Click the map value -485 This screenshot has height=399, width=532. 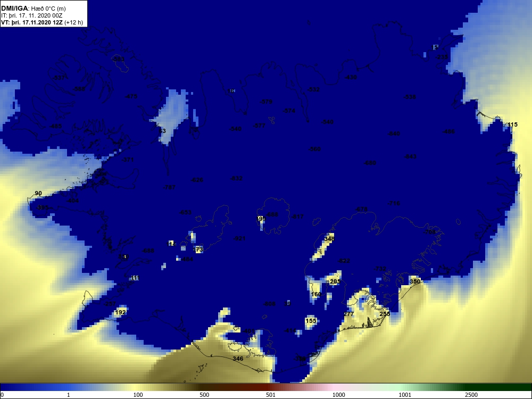(x=56, y=126)
